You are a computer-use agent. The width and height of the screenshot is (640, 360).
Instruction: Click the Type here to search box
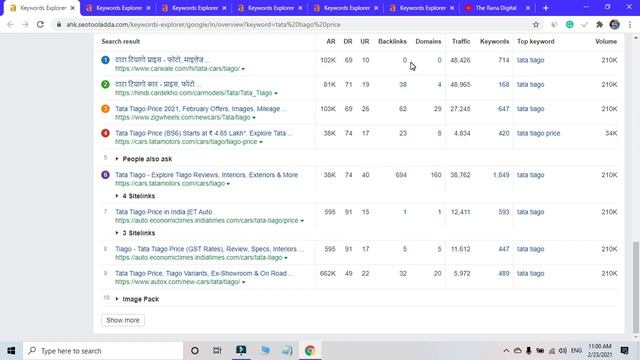(x=103, y=351)
